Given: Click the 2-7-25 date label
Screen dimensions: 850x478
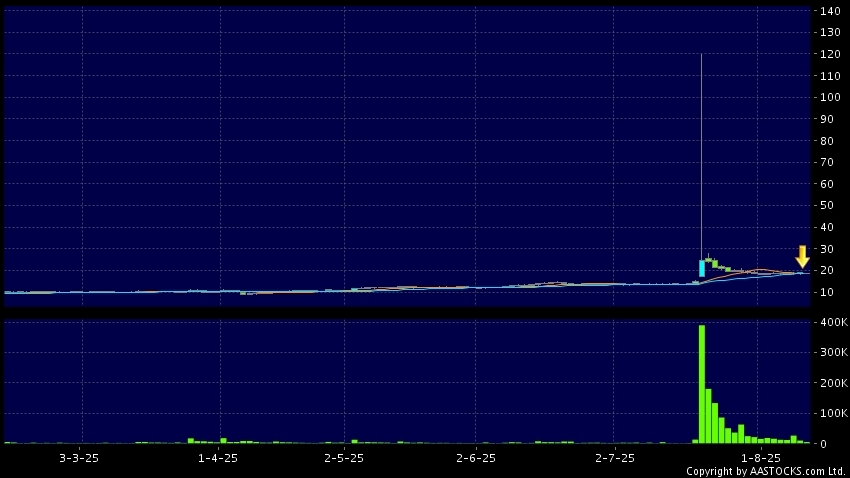Looking at the screenshot, I should point(615,458).
